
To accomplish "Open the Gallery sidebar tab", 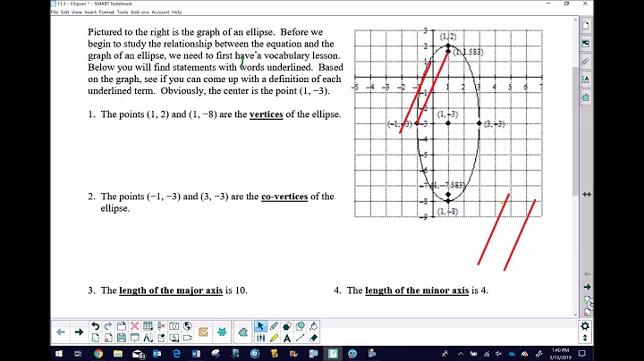I will click(x=586, y=44).
